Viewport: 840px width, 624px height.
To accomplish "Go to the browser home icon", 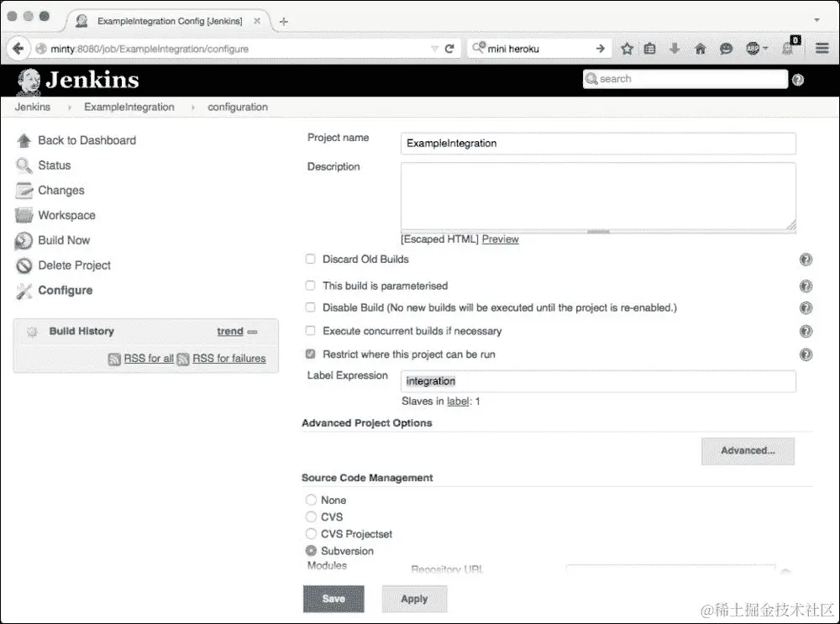I will [x=700, y=49].
